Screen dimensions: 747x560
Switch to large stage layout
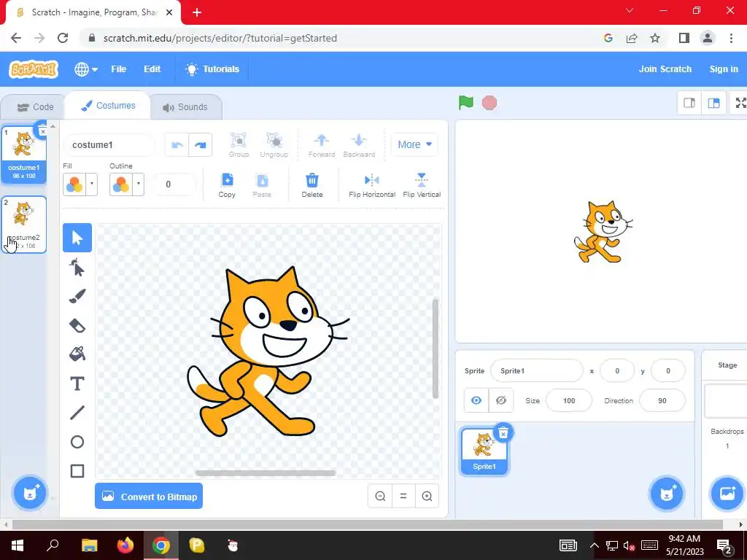tap(713, 103)
